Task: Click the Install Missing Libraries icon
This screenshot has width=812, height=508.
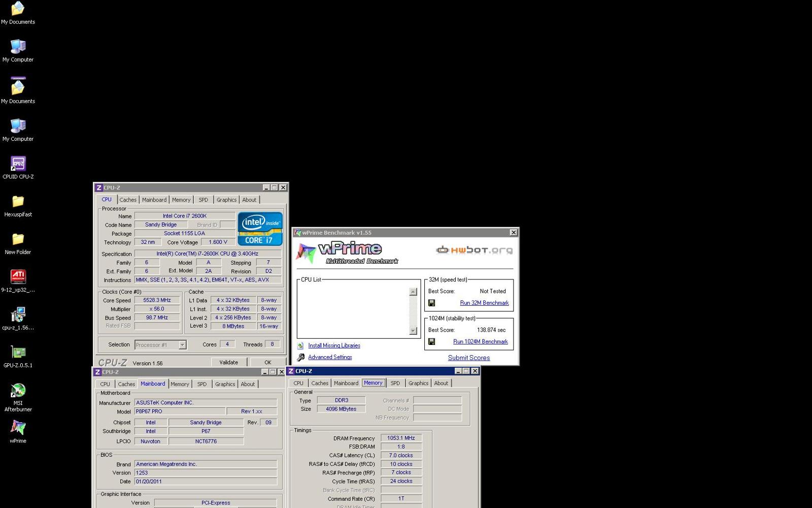Action: pyautogui.click(x=300, y=345)
